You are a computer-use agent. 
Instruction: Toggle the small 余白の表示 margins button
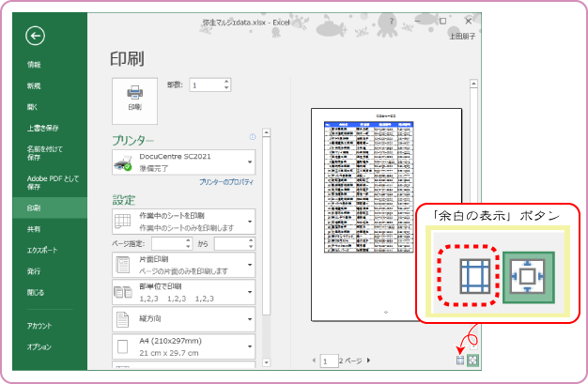click(x=460, y=361)
